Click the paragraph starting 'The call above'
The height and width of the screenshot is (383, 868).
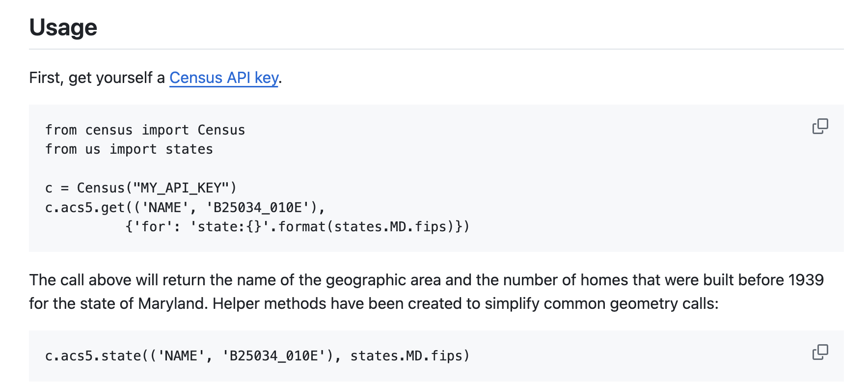[x=426, y=292]
